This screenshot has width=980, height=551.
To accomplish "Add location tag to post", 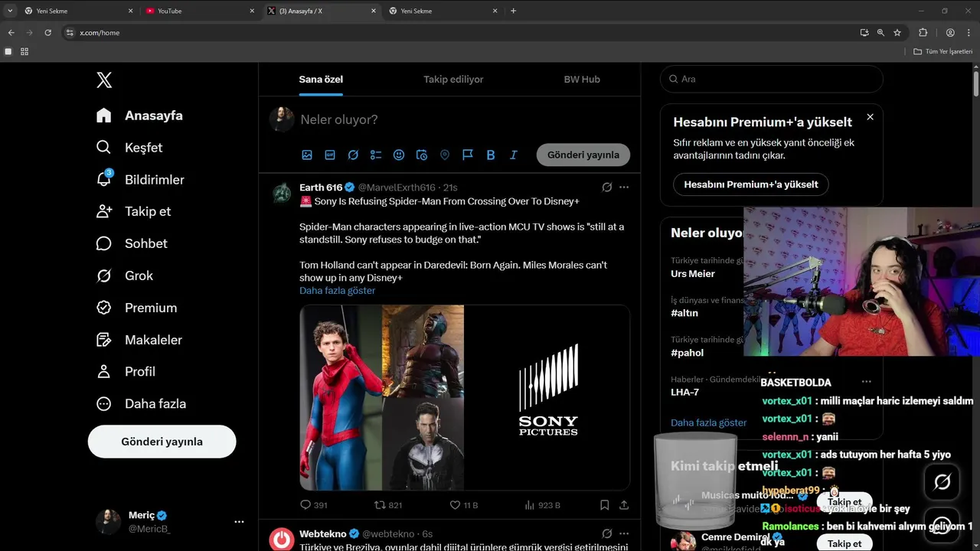I will (x=445, y=155).
